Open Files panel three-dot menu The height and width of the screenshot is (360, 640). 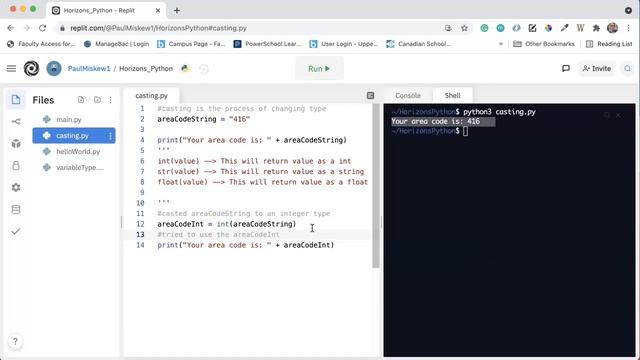pos(111,100)
